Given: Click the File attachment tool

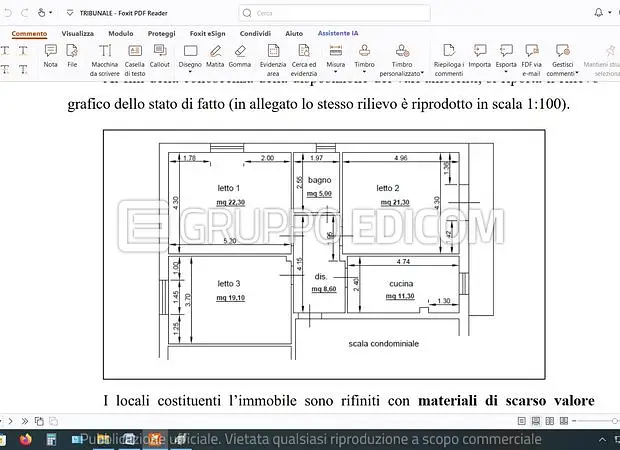Looking at the screenshot, I should click(x=72, y=55).
